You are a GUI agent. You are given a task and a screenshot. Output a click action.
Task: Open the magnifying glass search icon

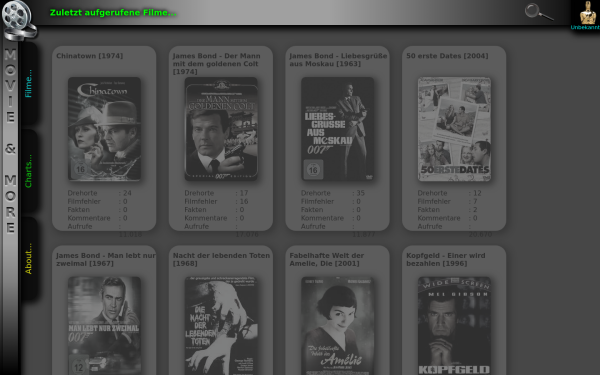(539, 12)
